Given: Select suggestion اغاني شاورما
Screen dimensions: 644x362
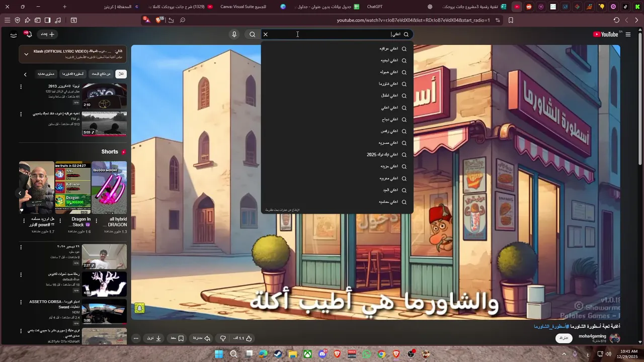Looking at the screenshot, I should pyautogui.click(x=337, y=84).
